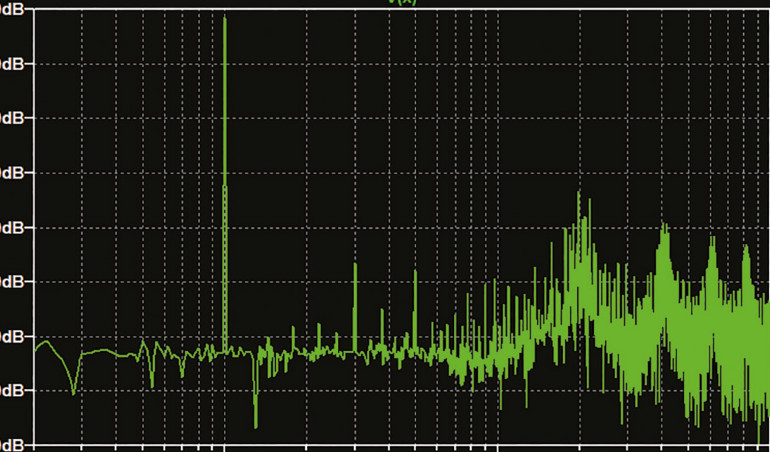The height and width of the screenshot is (452, 770).
Task: Click the tip of the tallest spectral peak
Action: 225,18
